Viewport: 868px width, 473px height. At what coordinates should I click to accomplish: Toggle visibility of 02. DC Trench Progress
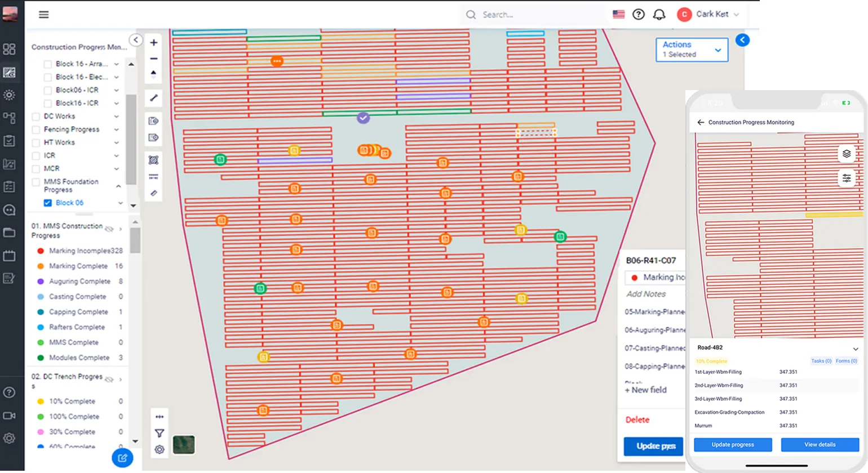coord(109,380)
